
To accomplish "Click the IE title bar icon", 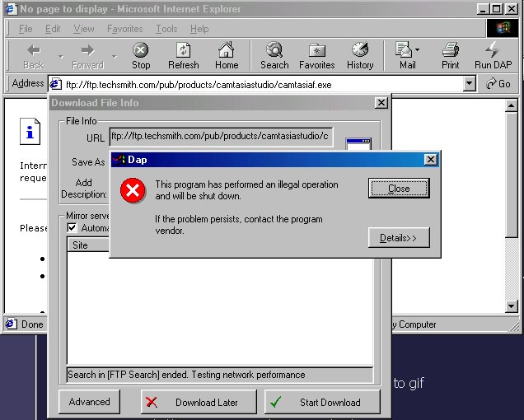I will coord(11,9).
